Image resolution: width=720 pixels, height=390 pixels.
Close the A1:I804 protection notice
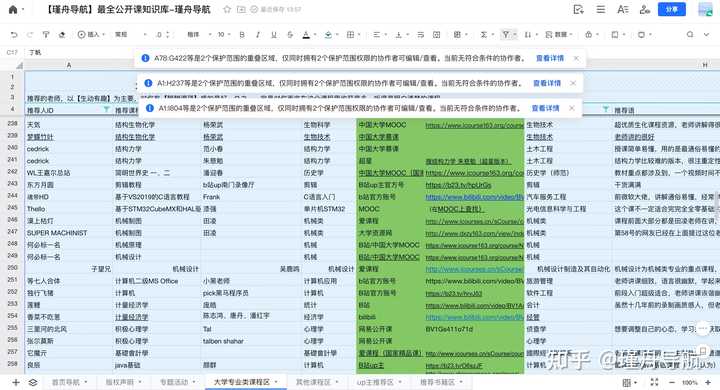click(x=572, y=108)
